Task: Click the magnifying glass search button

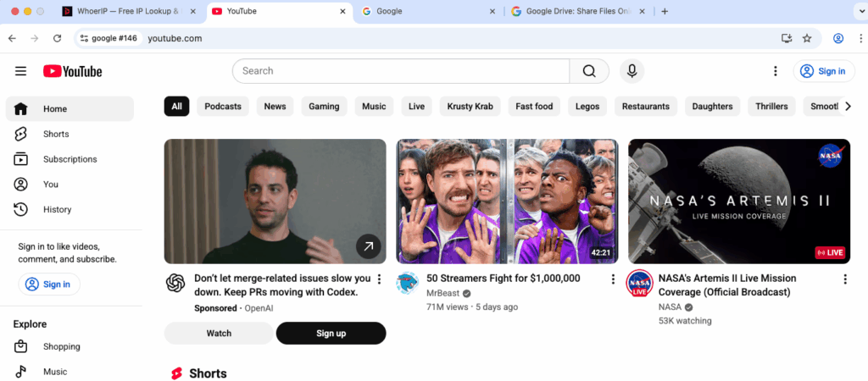Action: (x=589, y=71)
